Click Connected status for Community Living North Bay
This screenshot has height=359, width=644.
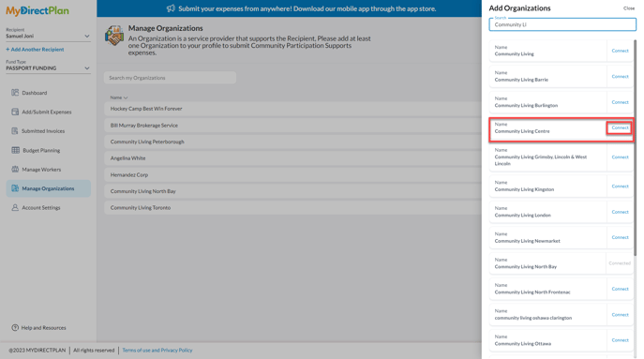click(x=620, y=262)
